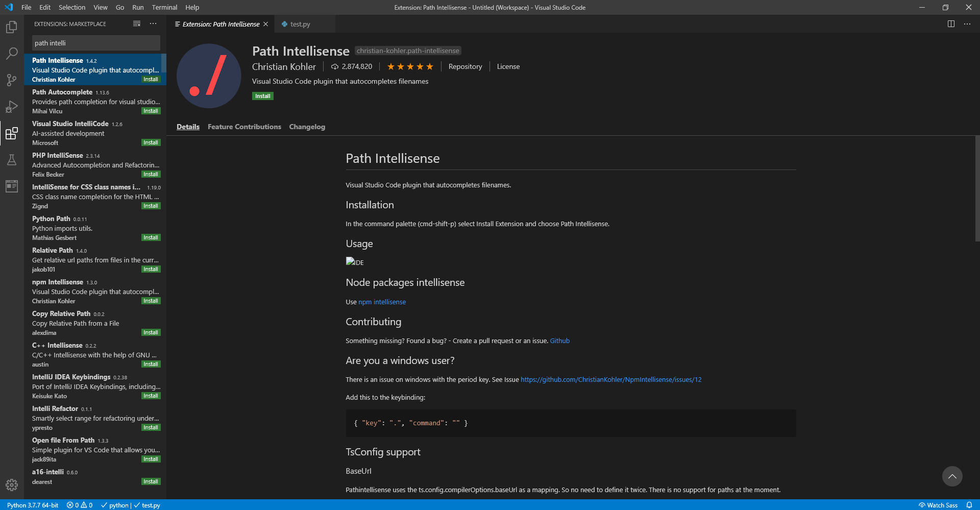This screenshot has height=510, width=980.
Task: Open the Github link under Contributing
Action: point(560,341)
